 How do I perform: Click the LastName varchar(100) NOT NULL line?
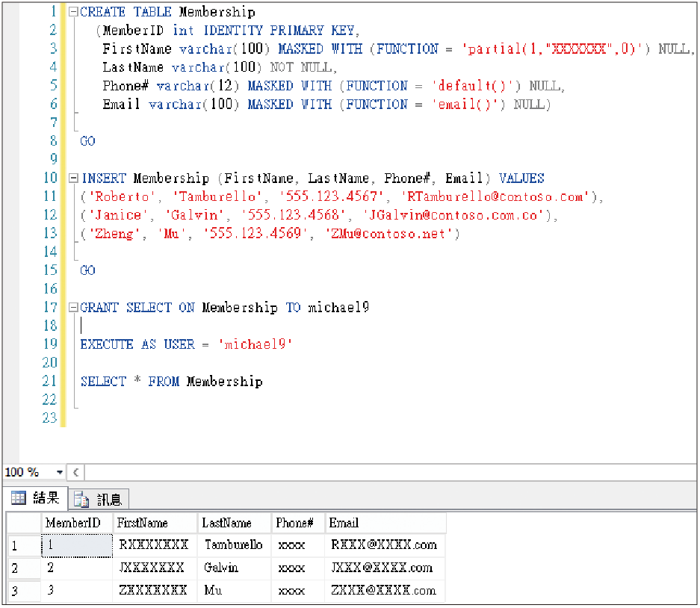tap(220, 67)
